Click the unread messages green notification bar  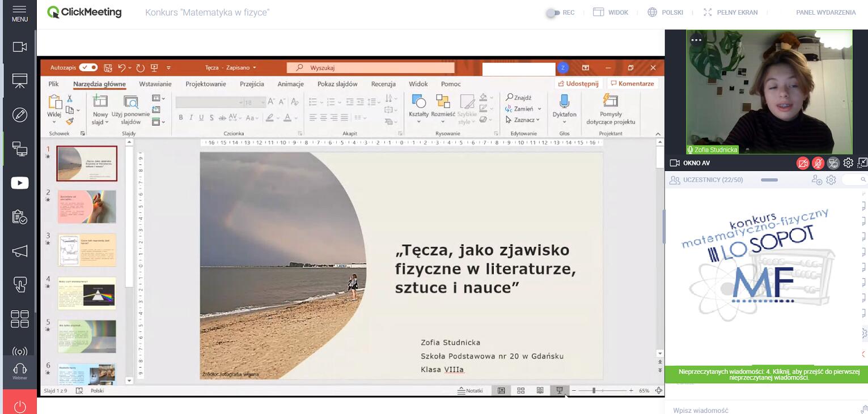[x=769, y=374]
